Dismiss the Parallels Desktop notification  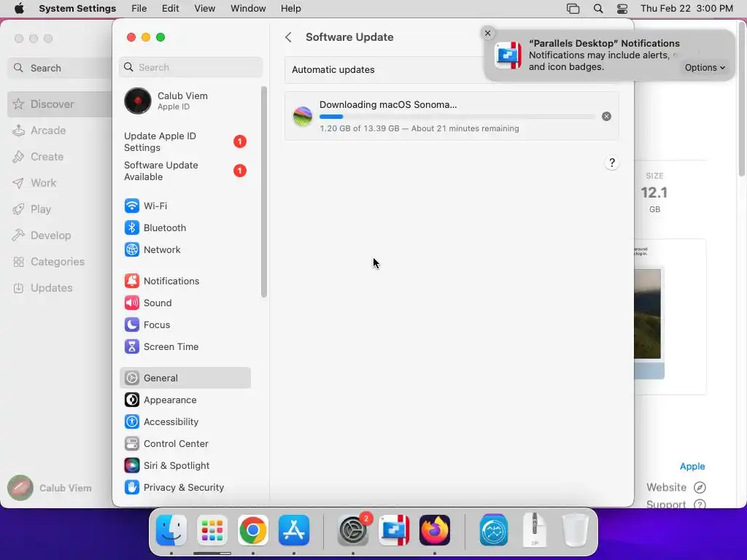[x=487, y=33]
